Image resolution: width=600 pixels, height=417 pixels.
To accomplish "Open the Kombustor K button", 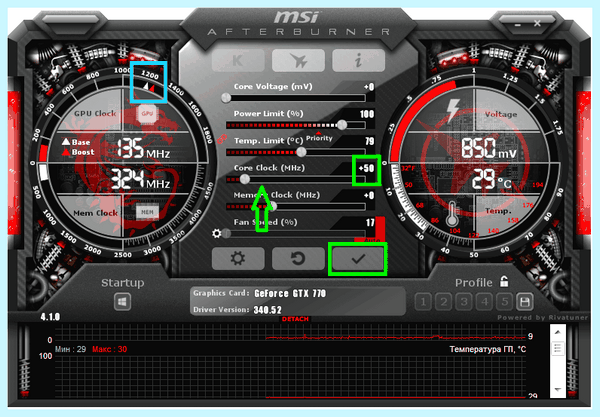I will (238, 60).
